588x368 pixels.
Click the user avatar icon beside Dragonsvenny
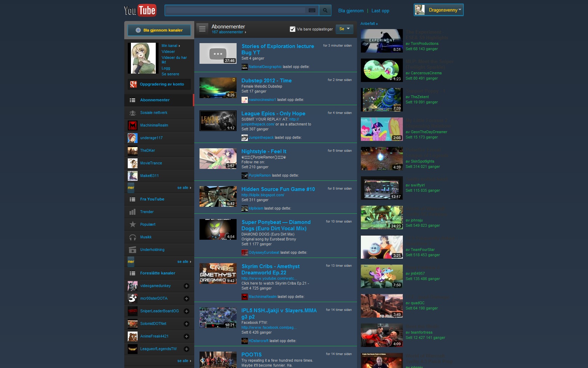click(420, 10)
